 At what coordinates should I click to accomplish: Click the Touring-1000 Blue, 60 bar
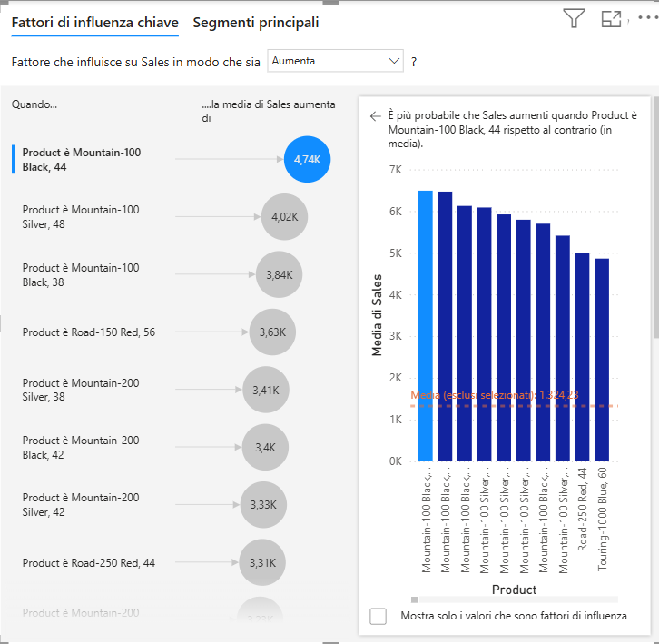click(602, 360)
